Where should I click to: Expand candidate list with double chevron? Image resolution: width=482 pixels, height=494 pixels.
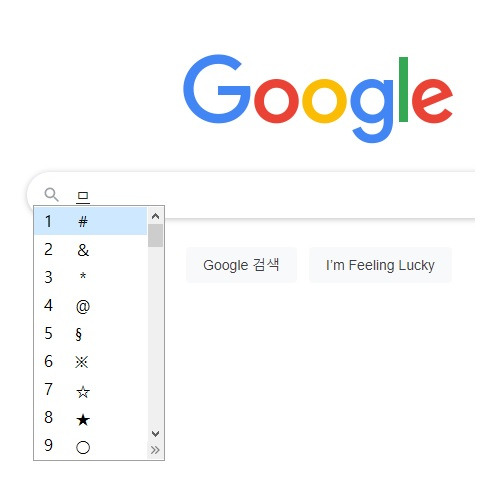click(x=155, y=450)
